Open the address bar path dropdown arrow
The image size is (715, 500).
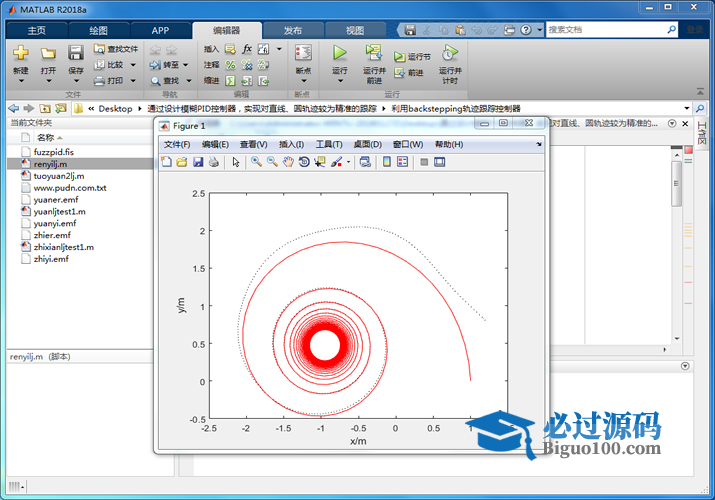tap(687, 108)
